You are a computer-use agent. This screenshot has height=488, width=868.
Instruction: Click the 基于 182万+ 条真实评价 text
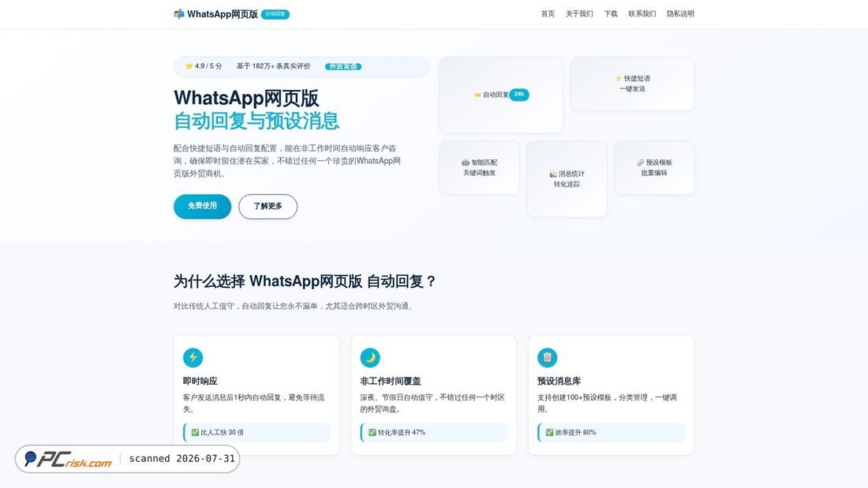coord(274,66)
